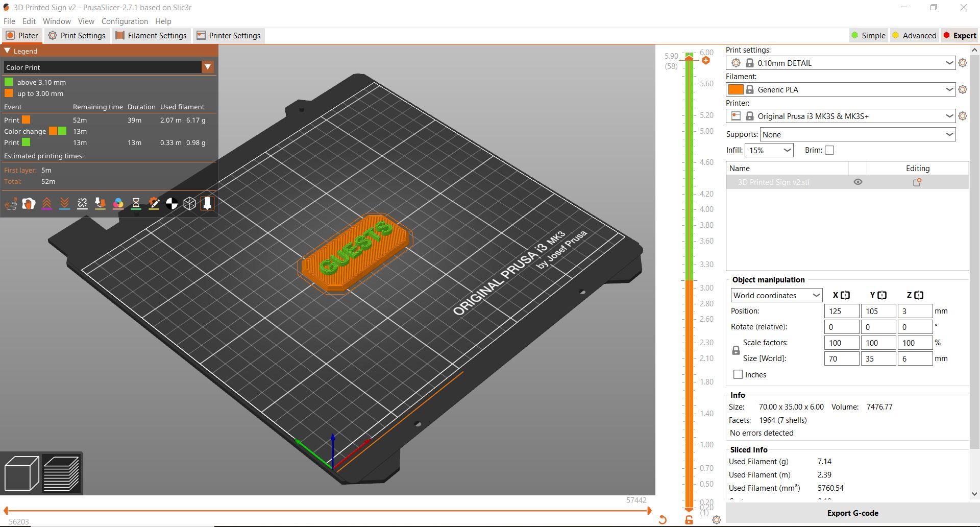Viewport: 980px width, 527px height.
Task: Click Y axis mirror icon
Action: click(x=882, y=295)
